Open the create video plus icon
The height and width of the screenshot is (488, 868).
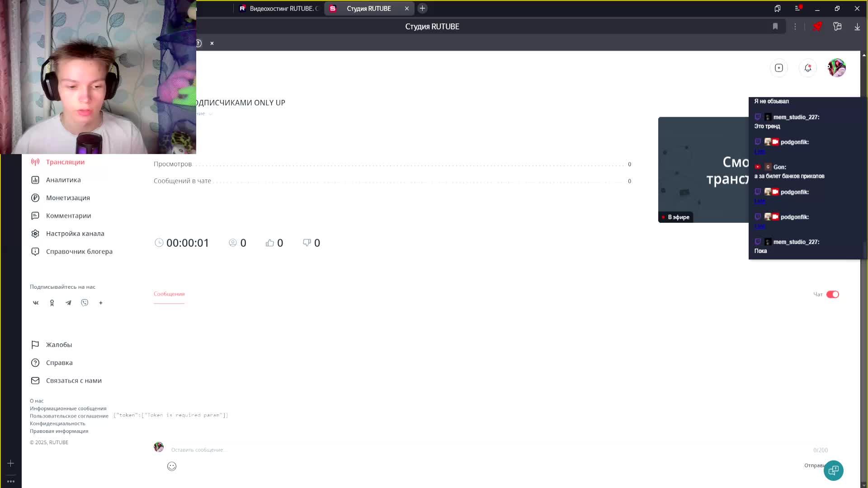coord(778,68)
